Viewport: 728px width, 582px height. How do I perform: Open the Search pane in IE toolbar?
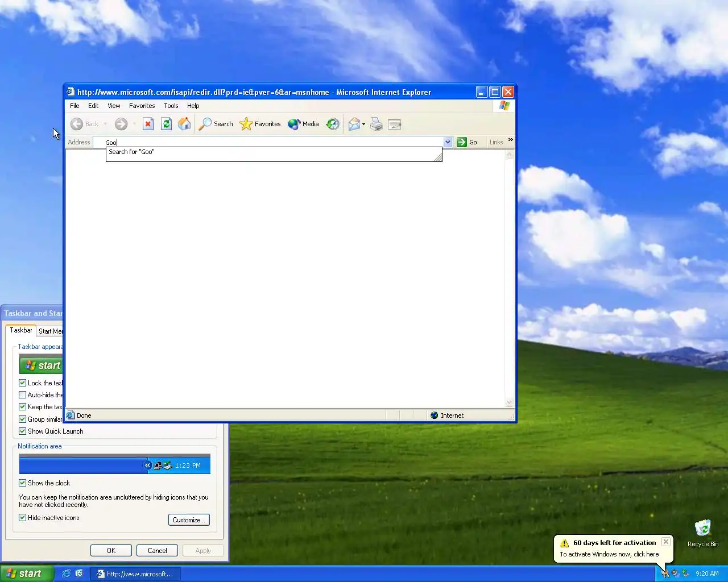[x=216, y=124]
